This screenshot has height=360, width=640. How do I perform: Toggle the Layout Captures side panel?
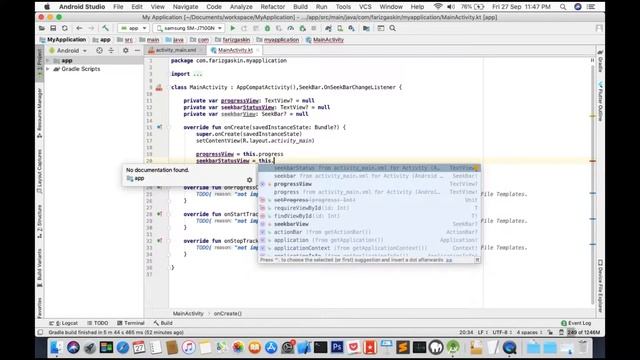click(40, 171)
